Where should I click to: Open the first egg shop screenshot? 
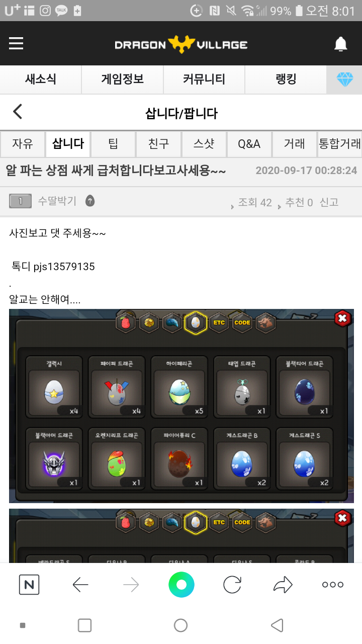pyautogui.click(x=181, y=406)
